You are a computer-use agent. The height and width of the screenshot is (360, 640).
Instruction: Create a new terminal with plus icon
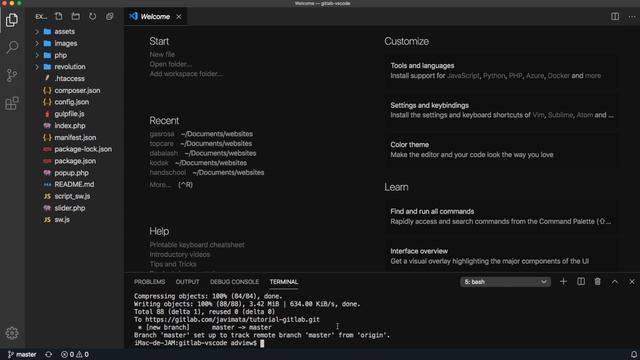(x=563, y=282)
